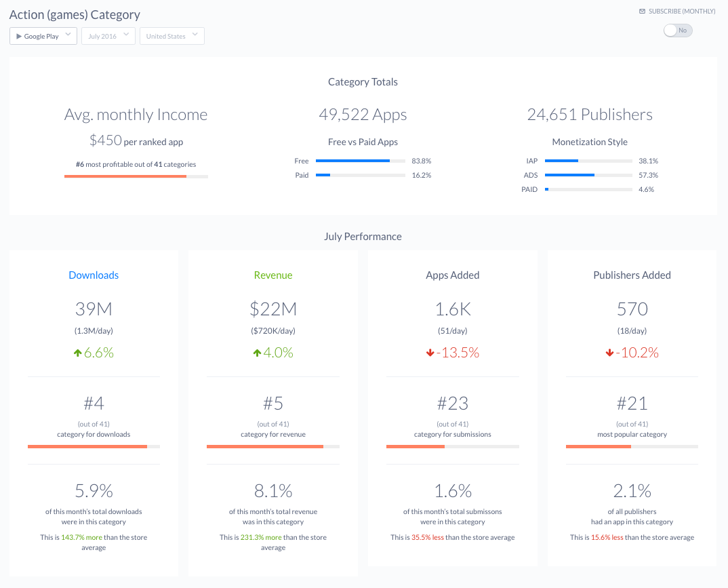Select the Downloads tab
728x588 pixels.
pyautogui.click(x=94, y=275)
